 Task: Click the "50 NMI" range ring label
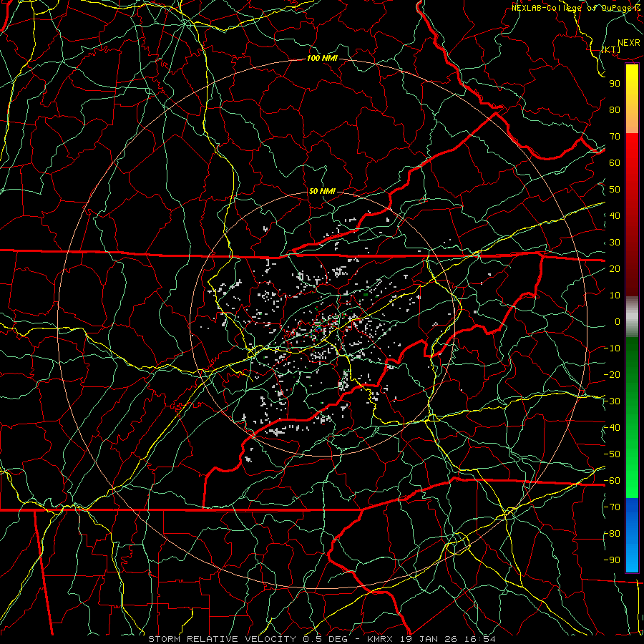322,191
